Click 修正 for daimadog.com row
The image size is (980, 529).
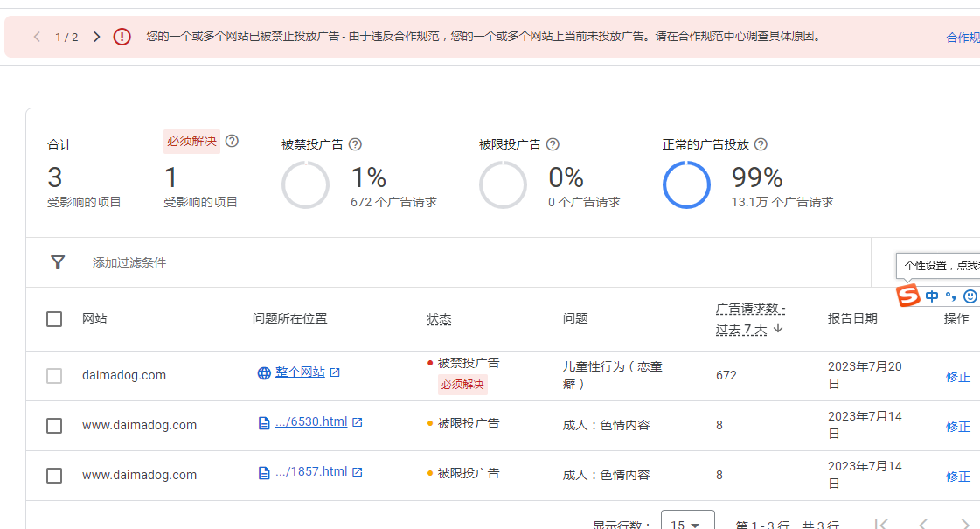tap(957, 377)
